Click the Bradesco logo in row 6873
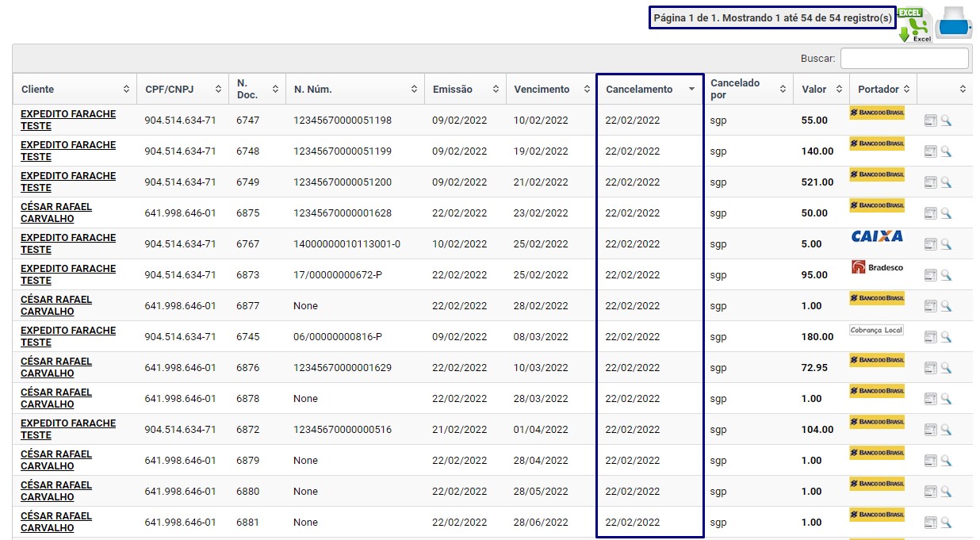 click(x=876, y=268)
